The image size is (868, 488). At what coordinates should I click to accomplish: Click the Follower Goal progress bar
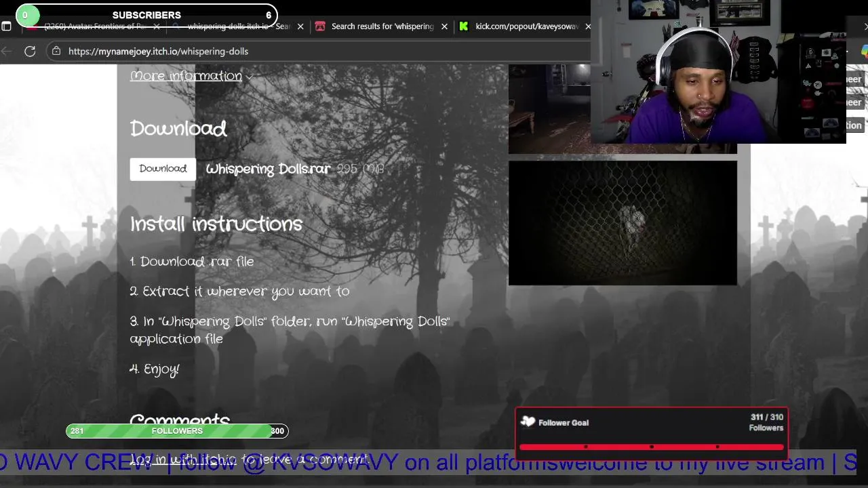pyautogui.click(x=651, y=447)
